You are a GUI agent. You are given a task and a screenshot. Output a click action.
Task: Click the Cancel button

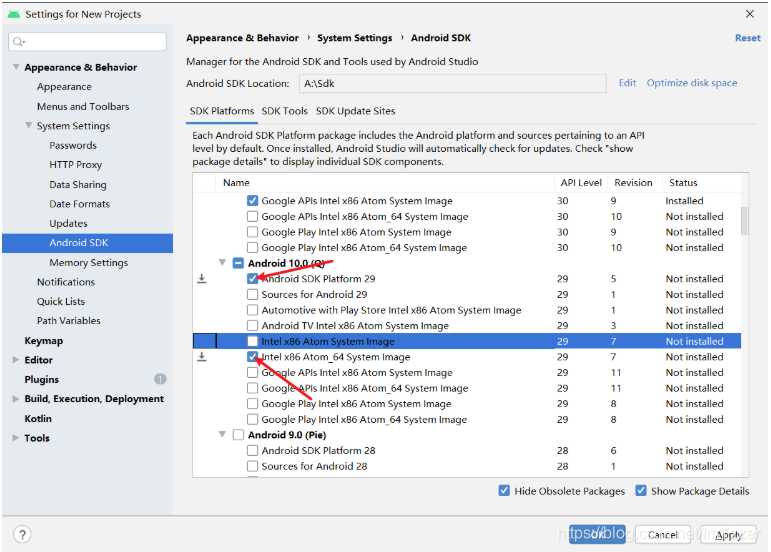pyautogui.click(x=662, y=534)
